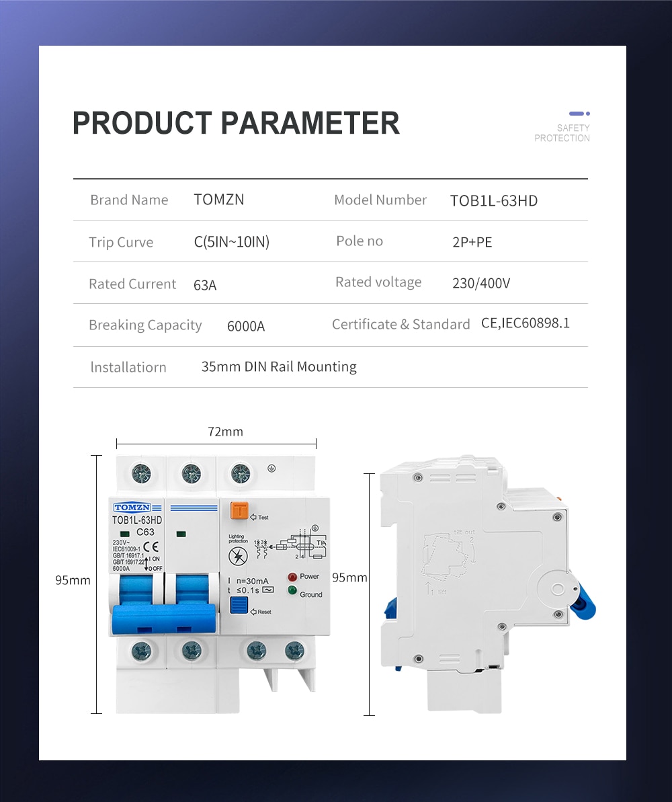
Task: Click the 'n=30mA' rating on the breaker
Action: (x=253, y=581)
